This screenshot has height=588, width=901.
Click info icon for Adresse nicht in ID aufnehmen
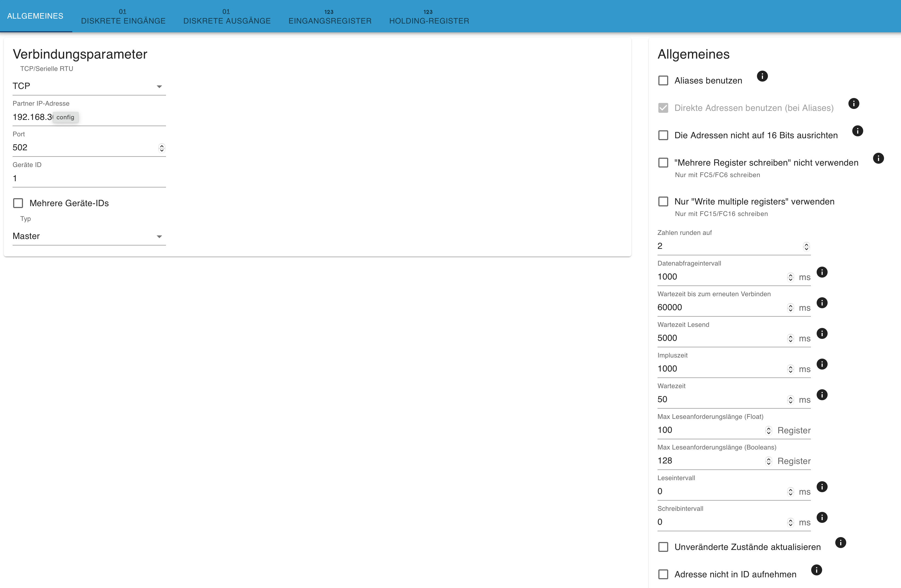tap(817, 570)
